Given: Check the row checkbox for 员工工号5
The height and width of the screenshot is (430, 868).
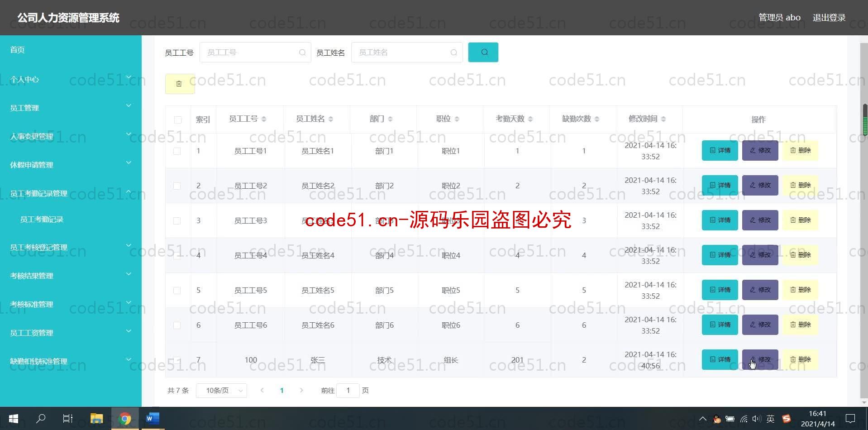Looking at the screenshot, I should [177, 291].
